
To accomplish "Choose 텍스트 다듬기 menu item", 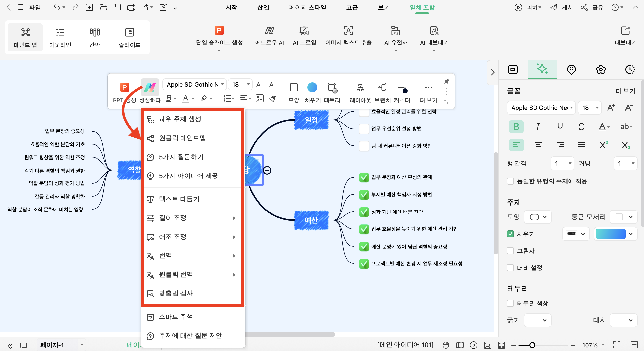I will (x=192, y=199).
